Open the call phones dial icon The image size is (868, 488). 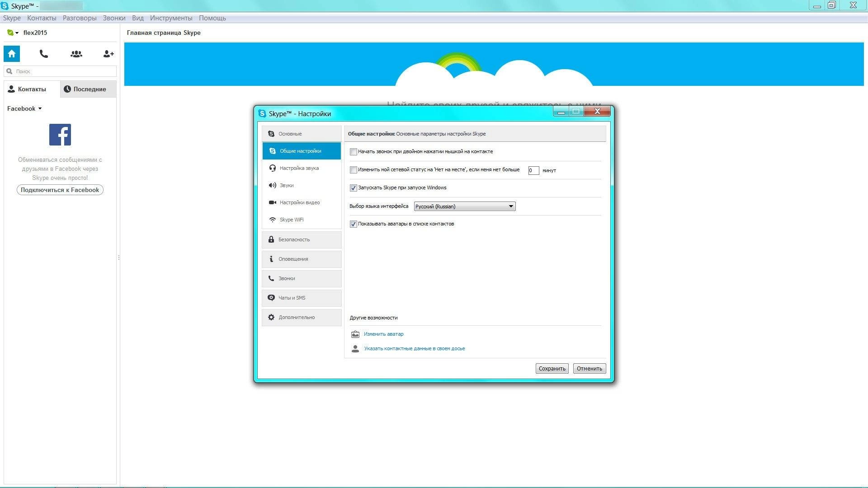(x=44, y=54)
